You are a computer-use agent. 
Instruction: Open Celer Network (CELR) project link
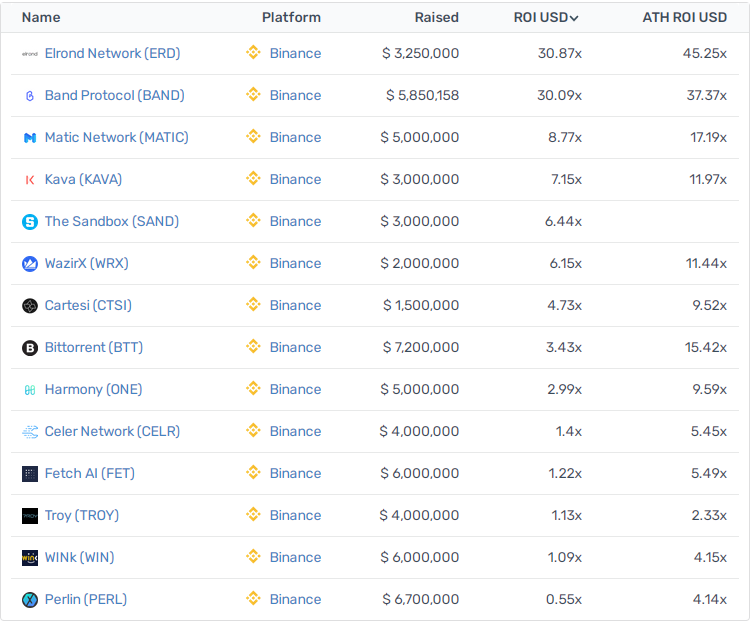coord(113,431)
